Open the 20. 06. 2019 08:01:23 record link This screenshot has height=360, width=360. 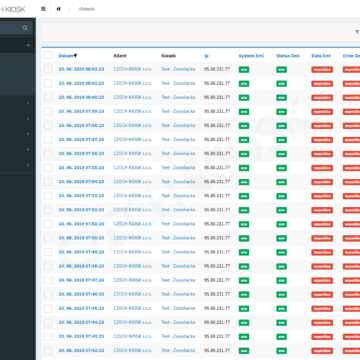coord(81,83)
